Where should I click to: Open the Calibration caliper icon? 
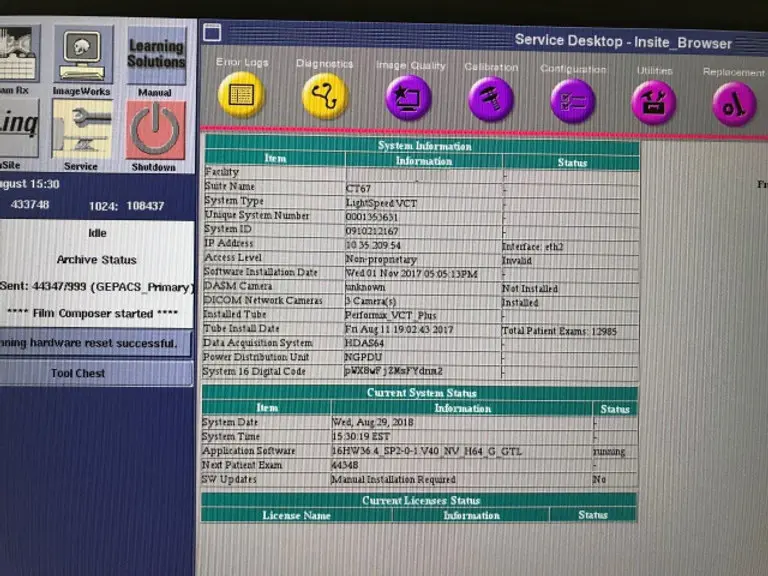[491, 99]
